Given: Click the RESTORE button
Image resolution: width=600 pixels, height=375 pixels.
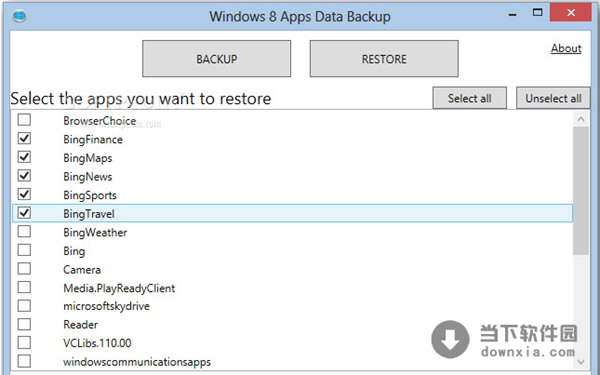Looking at the screenshot, I should (384, 59).
